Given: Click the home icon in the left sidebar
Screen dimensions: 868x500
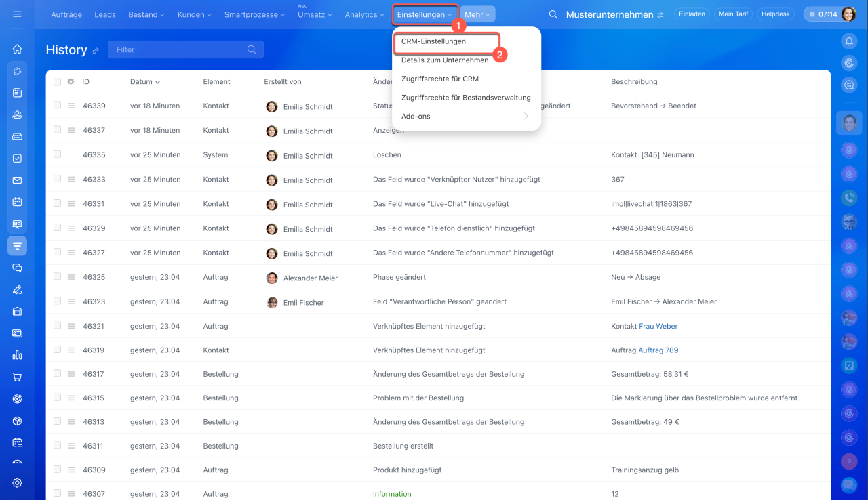Looking at the screenshot, I should tap(17, 49).
